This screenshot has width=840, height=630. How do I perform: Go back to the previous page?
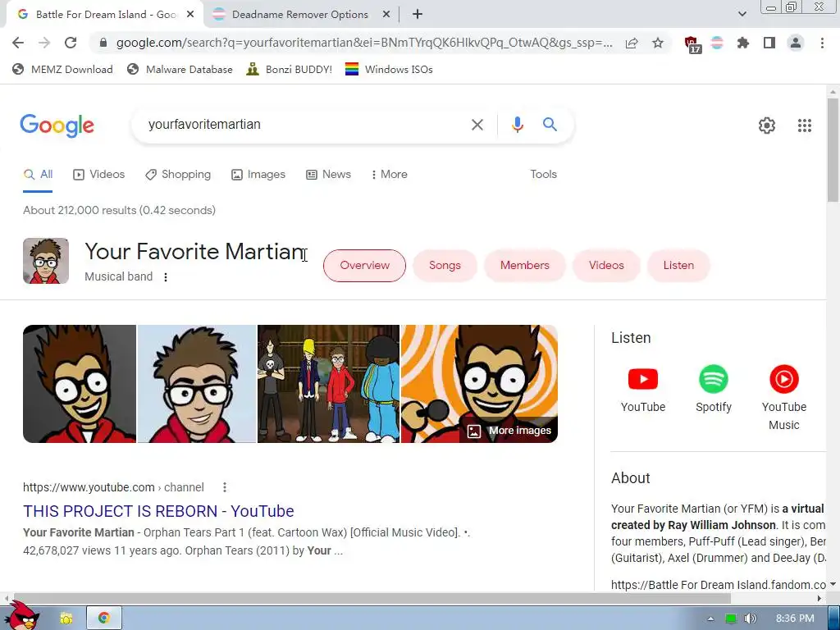pyautogui.click(x=18, y=43)
